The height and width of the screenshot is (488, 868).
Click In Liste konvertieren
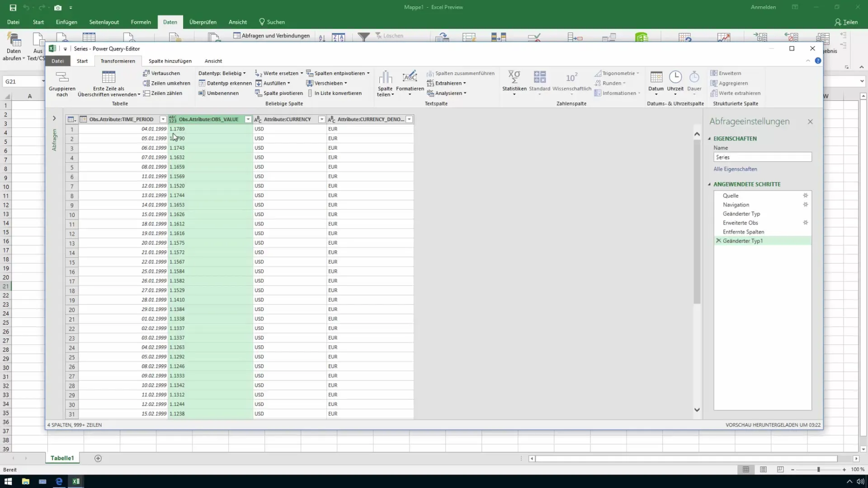[x=334, y=93]
